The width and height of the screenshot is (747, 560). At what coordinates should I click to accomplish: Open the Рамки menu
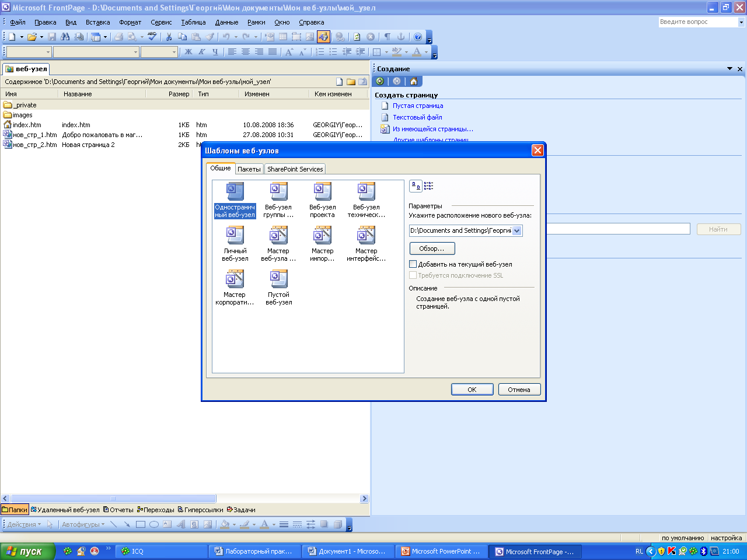click(256, 22)
